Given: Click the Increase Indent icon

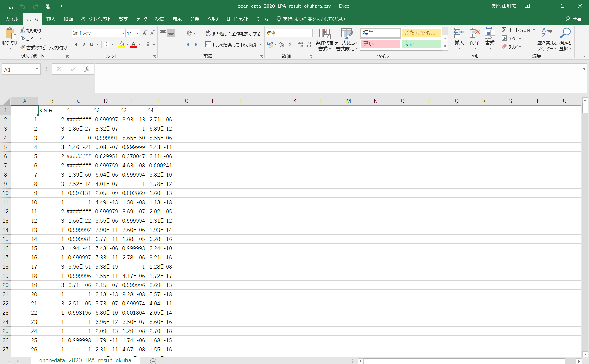Looking at the screenshot, I should coord(198,45).
